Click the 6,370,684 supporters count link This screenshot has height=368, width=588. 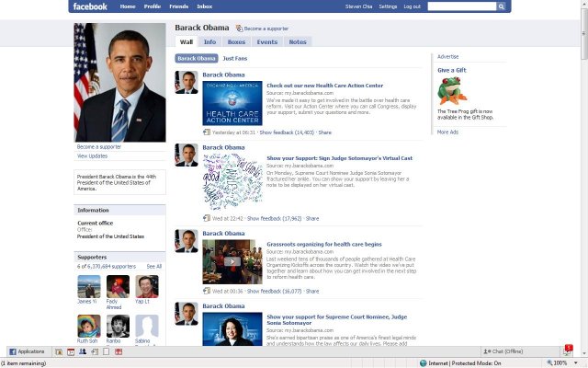111,266
